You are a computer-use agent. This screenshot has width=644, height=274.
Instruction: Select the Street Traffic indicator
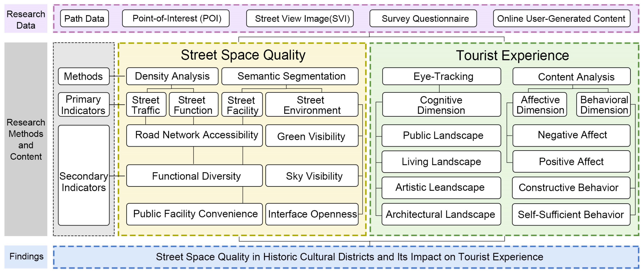(146, 105)
